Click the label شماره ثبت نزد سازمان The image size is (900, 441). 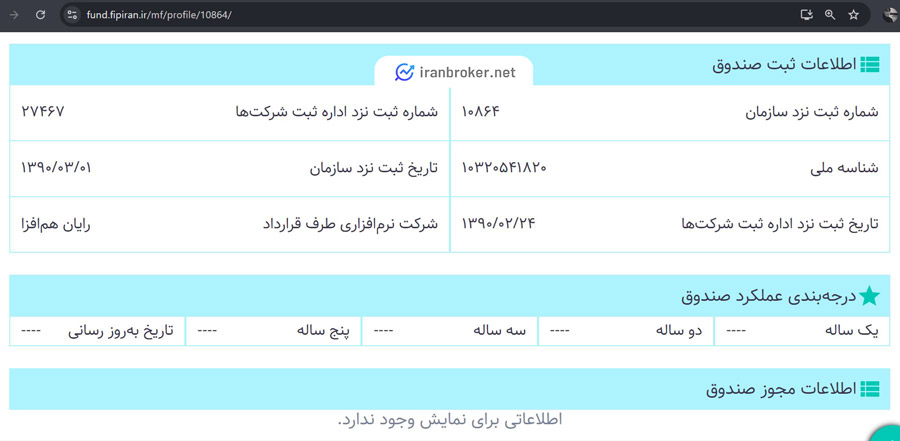pyautogui.click(x=812, y=112)
